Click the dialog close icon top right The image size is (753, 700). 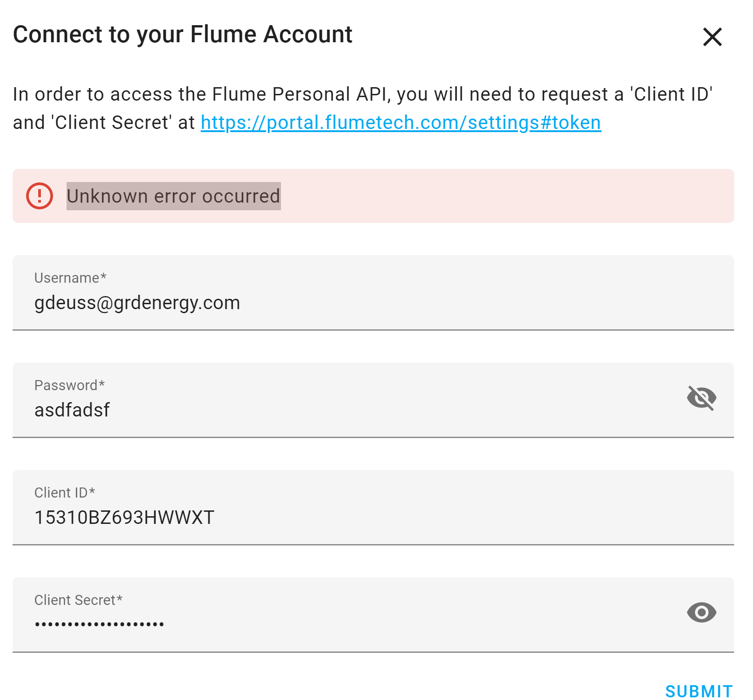(x=713, y=37)
